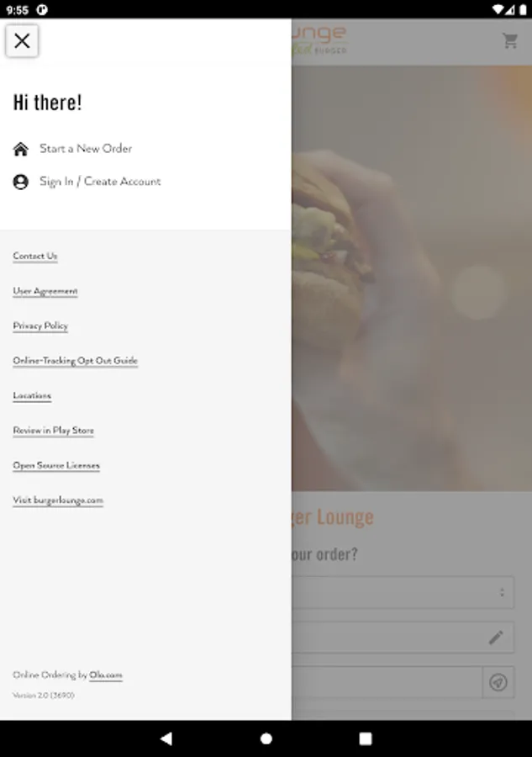Tap the home icon beside Start a New Order

(x=21, y=149)
